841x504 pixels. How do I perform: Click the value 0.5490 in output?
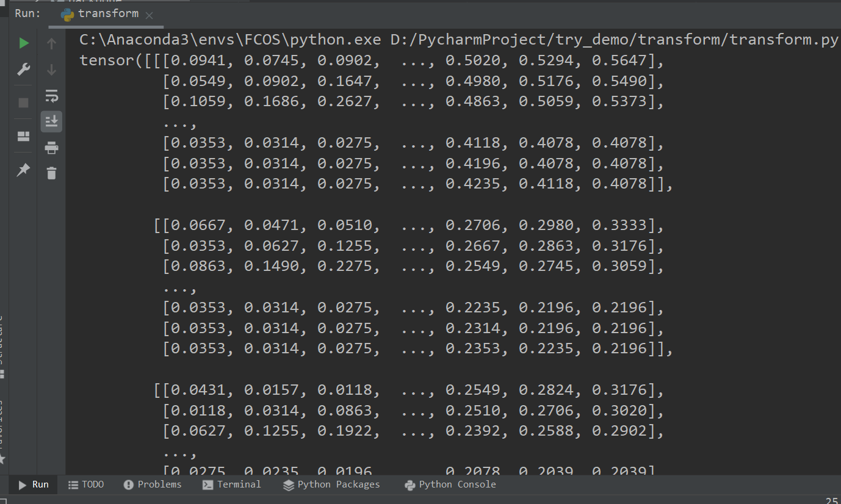619,82
